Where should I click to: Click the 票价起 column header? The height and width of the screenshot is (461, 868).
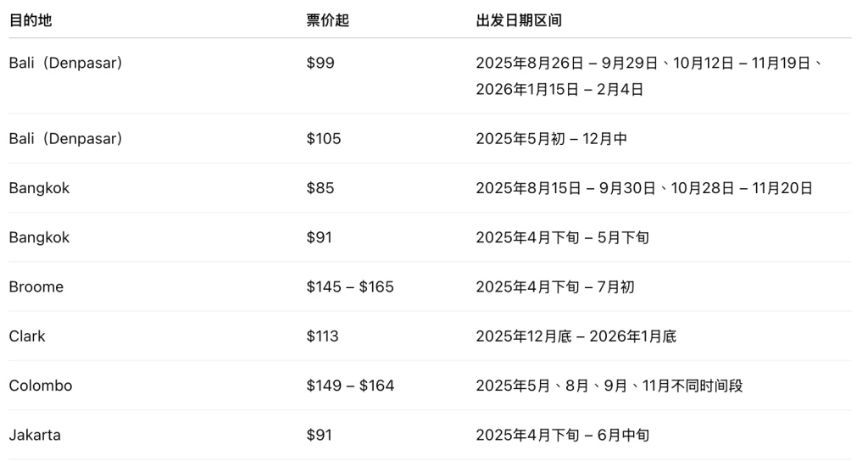[x=328, y=20]
